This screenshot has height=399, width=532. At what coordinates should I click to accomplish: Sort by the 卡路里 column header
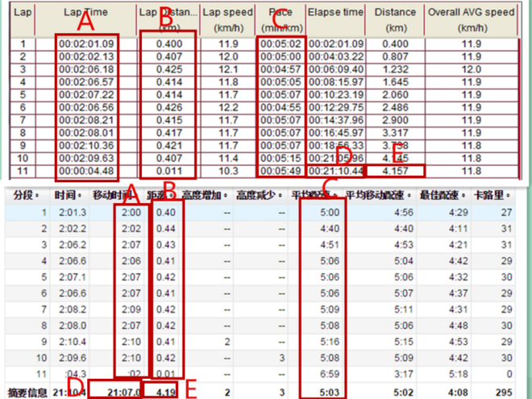point(495,196)
